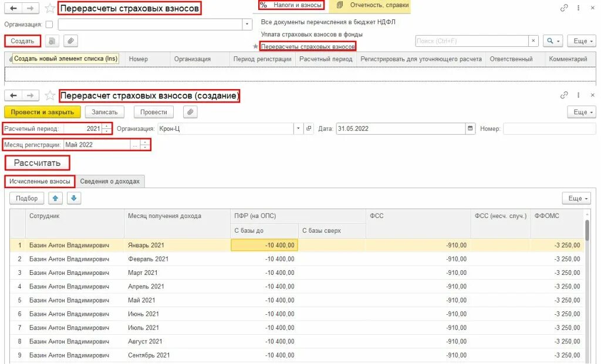
Task: Click the back arrow in creation form
Action: (13, 96)
